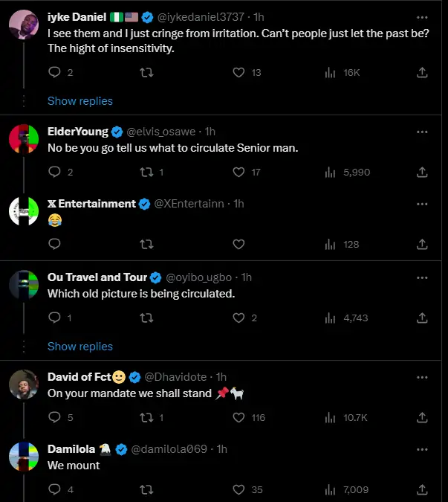
Task: Open more options on ElderYoung's tweet
Action: point(422,132)
